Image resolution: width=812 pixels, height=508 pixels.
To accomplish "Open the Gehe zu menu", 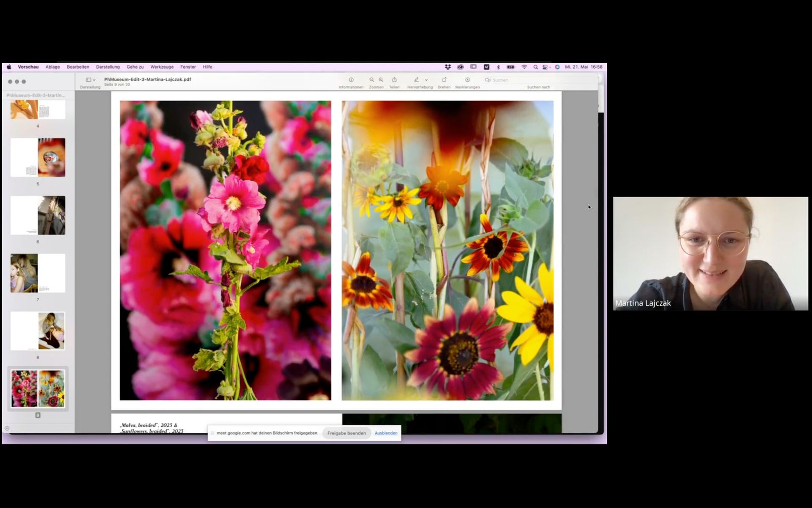I will [135, 67].
